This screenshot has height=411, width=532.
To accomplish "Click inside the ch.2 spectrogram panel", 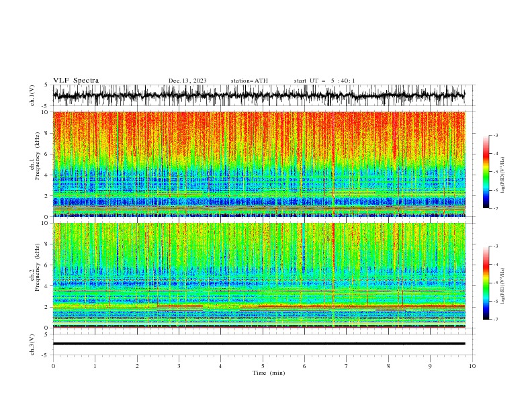I will [x=259, y=275].
